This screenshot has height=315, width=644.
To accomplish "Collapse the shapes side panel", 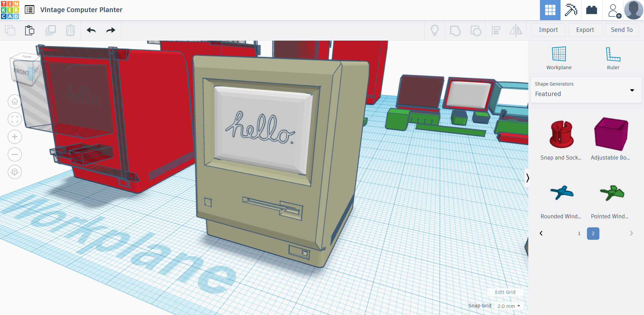I will (x=527, y=178).
